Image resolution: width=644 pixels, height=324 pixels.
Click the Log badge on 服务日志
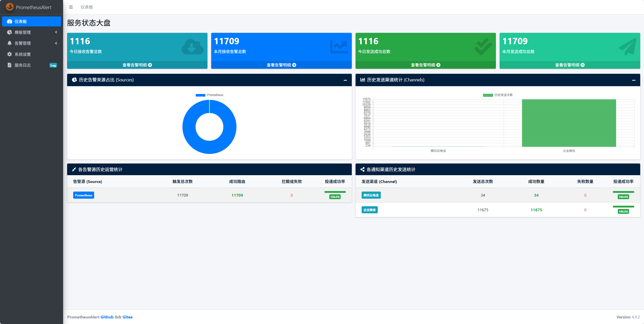pyautogui.click(x=53, y=65)
